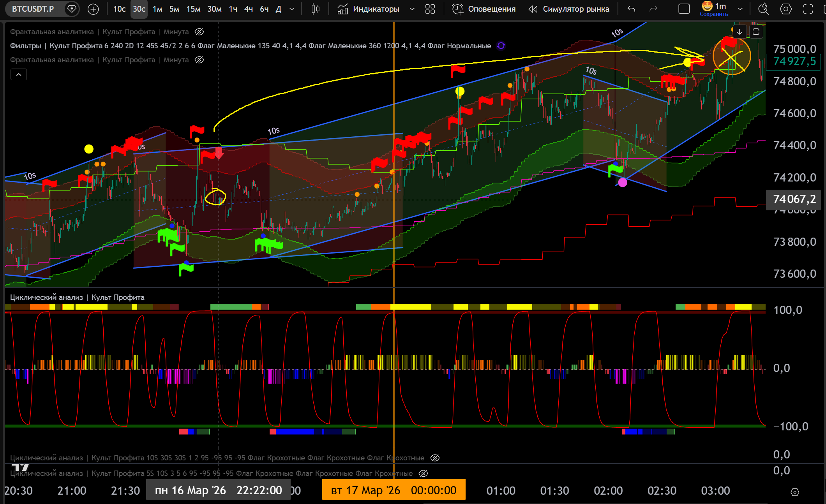Open quick search lightning icon
The width and height of the screenshot is (826, 504).
coord(763,9)
